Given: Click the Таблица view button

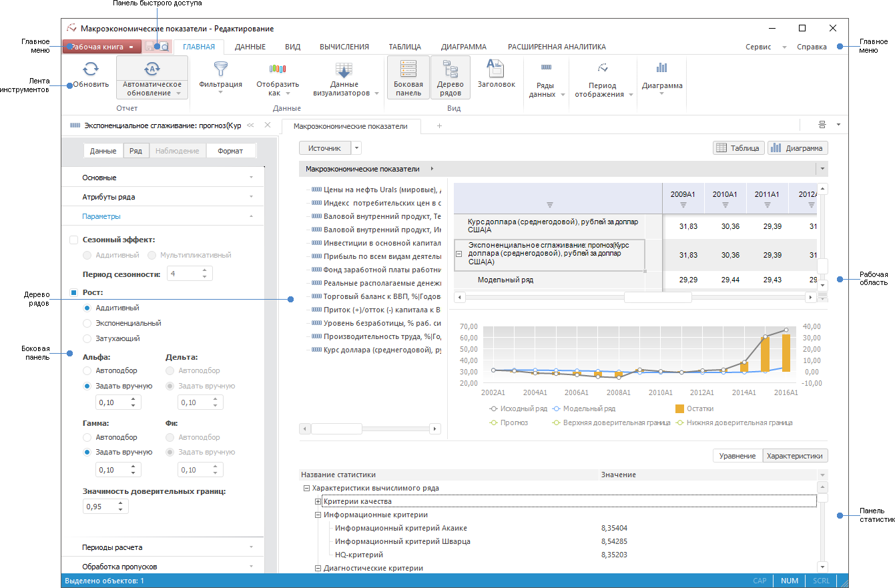Looking at the screenshot, I should 738,148.
